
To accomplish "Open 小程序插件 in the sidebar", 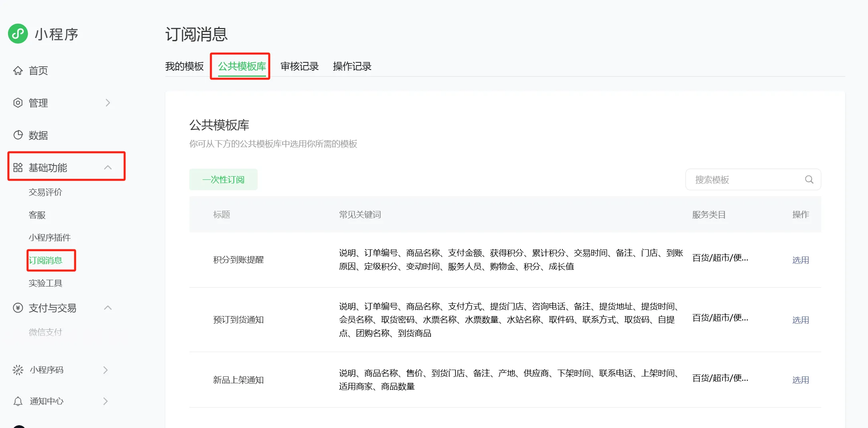I will click(x=50, y=238).
